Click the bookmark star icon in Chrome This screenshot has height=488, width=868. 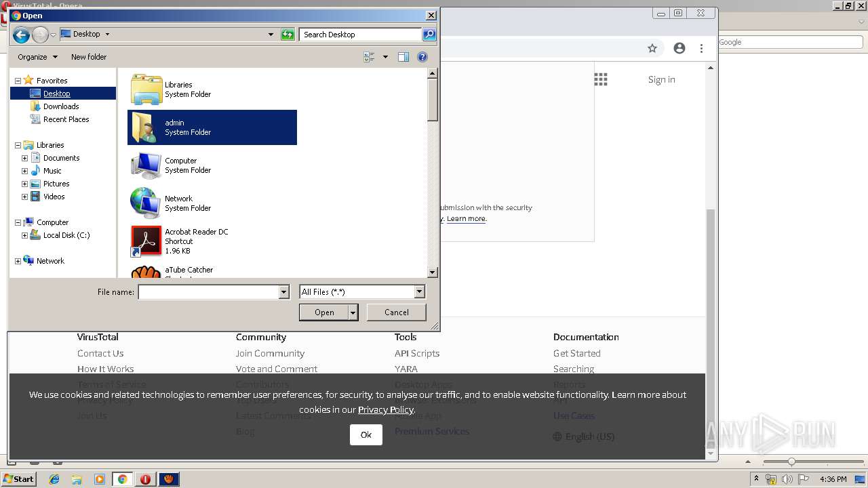click(652, 48)
